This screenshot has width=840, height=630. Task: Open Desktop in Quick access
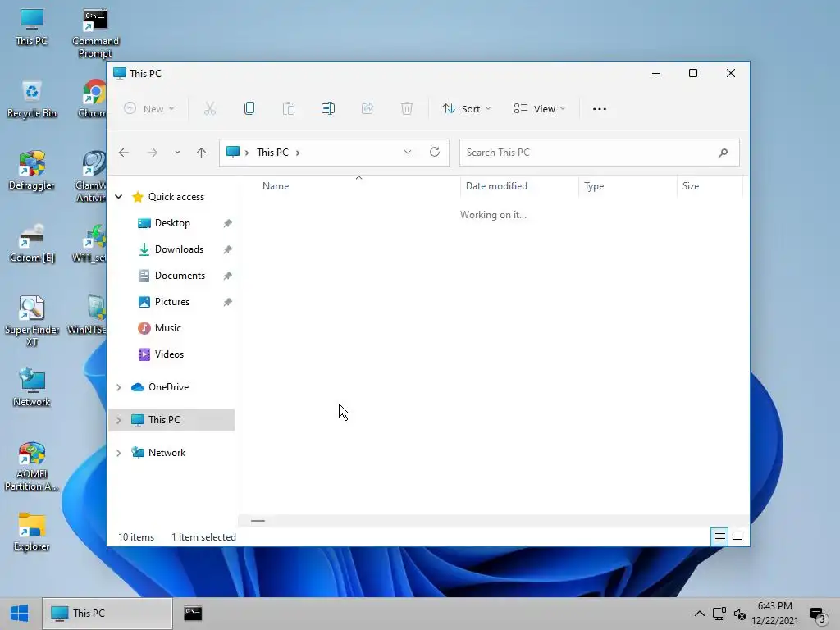pyautogui.click(x=172, y=223)
